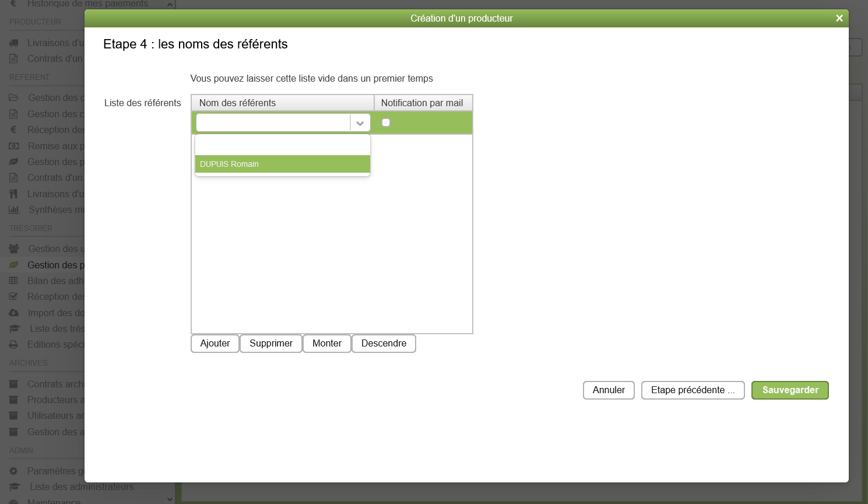Click the Ajouter button

pos(215,344)
